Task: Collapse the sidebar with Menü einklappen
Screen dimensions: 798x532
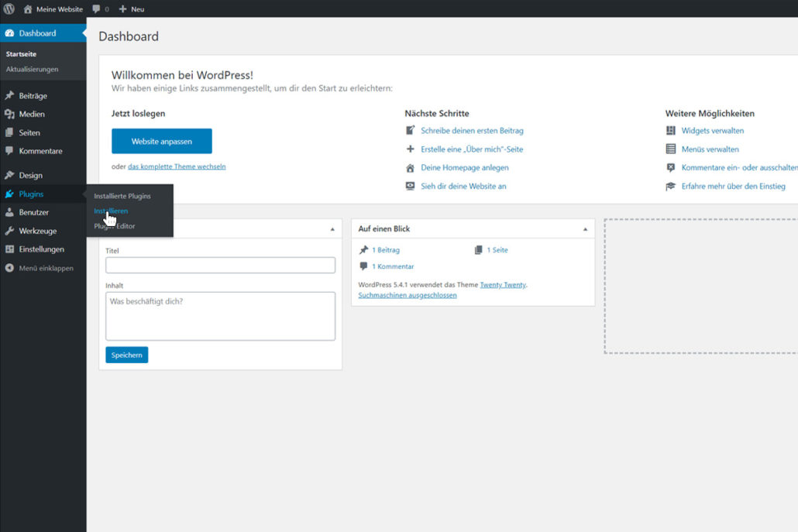Action: coord(39,268)
